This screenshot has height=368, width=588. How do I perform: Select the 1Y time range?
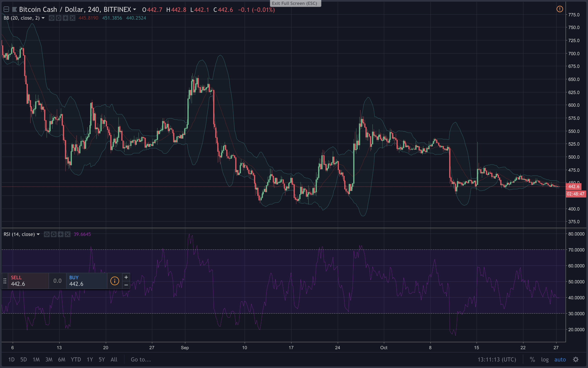click(90, 359)
